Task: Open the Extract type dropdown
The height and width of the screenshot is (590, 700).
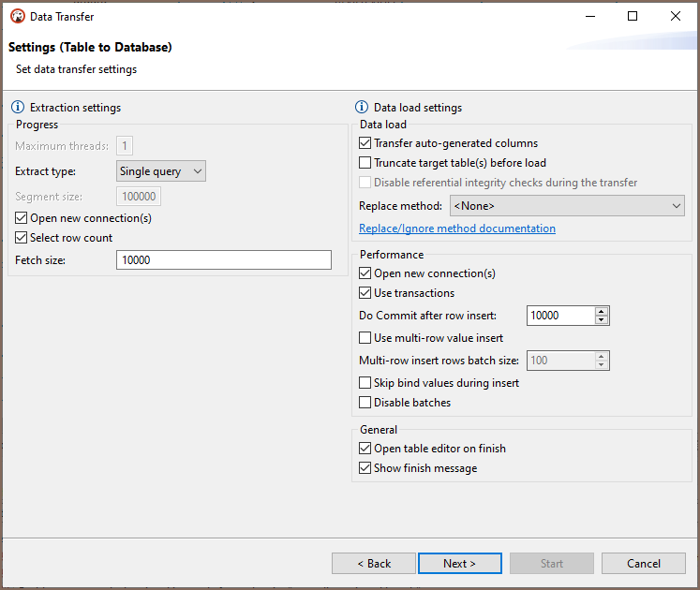Action: 160,171
